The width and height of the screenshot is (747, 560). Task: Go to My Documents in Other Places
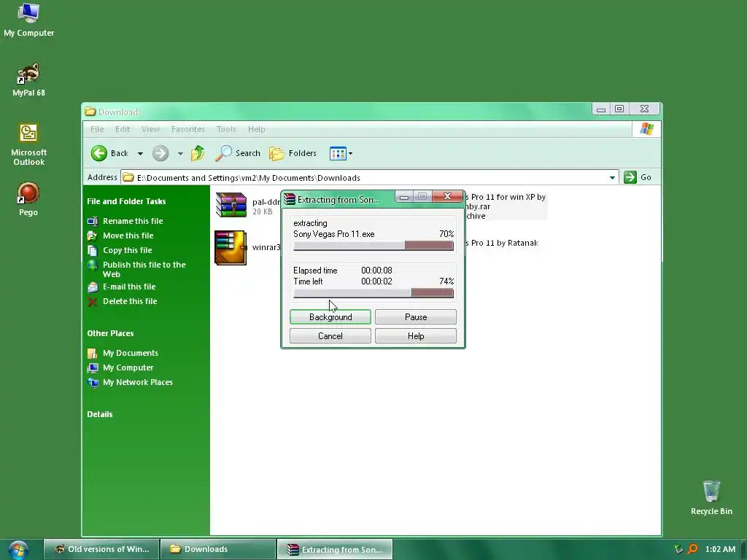point(131,354)
